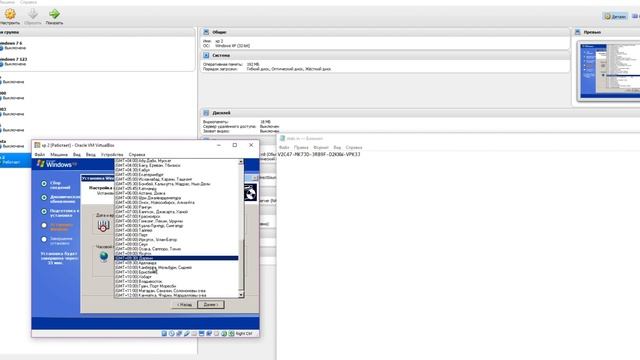Open Devices menu in the VM window
The width and height of the screenshot is (640, 360).
point(112,155)
